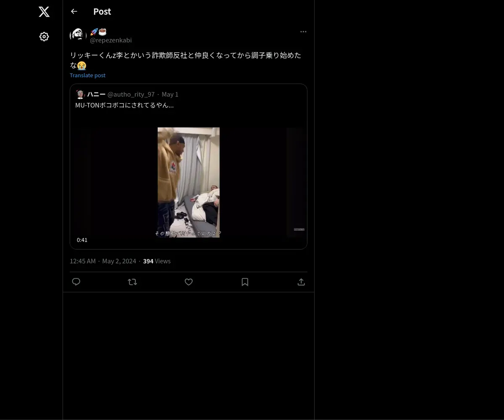Reply using the comment bubble icon
The image size is (504, 420).
click(76, 282)
